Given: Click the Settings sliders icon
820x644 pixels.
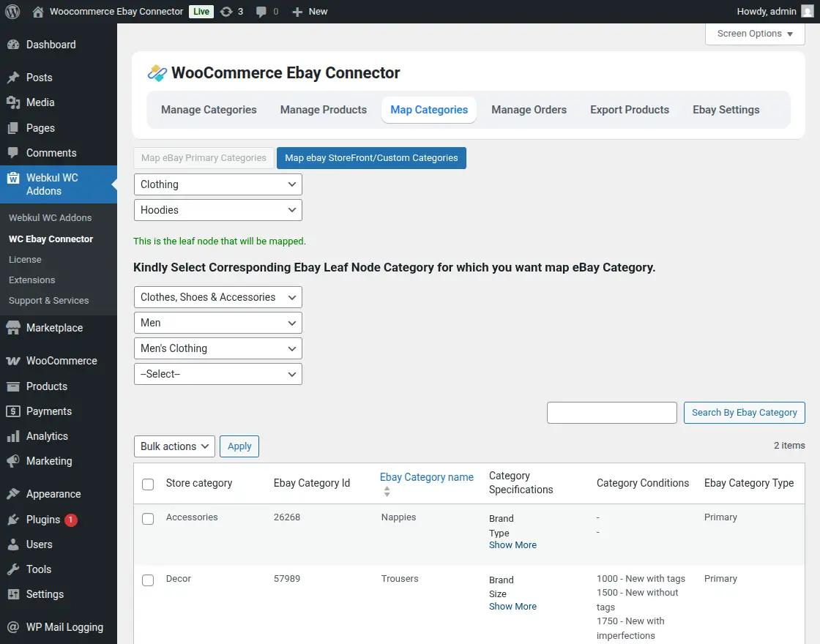Looking at the screenshot, I should coord(13,594).
